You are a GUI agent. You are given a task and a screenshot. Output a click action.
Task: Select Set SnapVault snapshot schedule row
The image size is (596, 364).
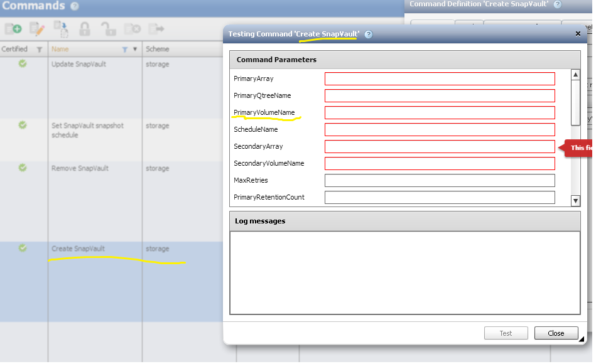pyautogui.click(x=111, y=140)
